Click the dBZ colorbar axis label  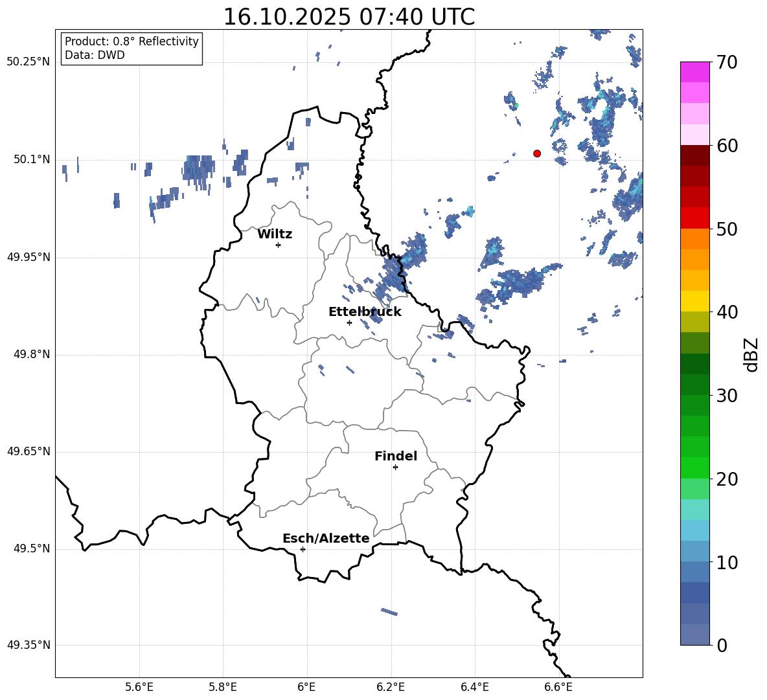coord(751,354)
